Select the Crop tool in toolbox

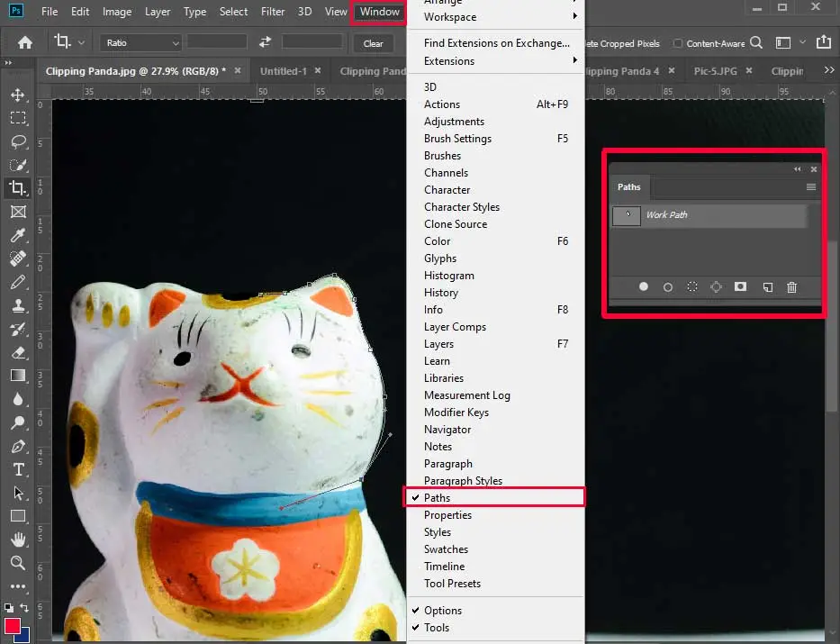point(18,188)
